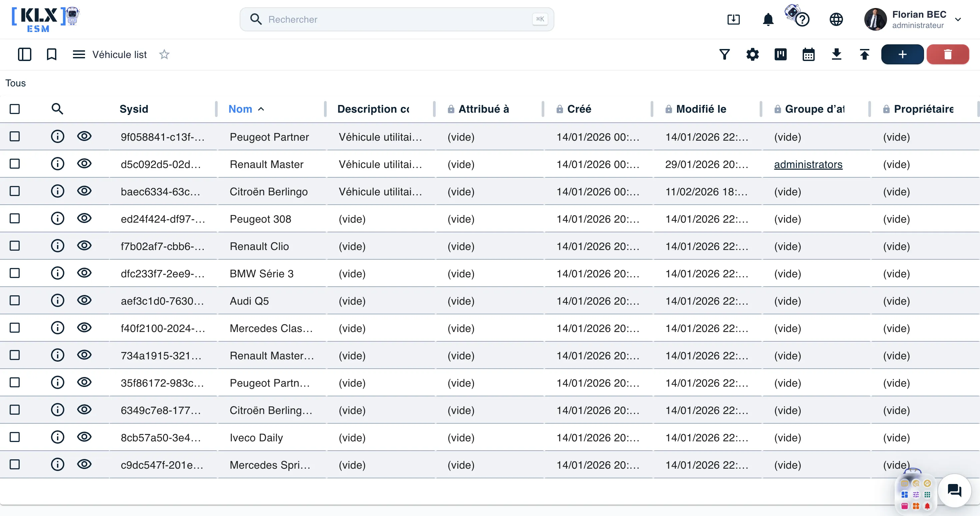Open the robot help assistant icon
This screenshot has width=980, height=516.
797,16
